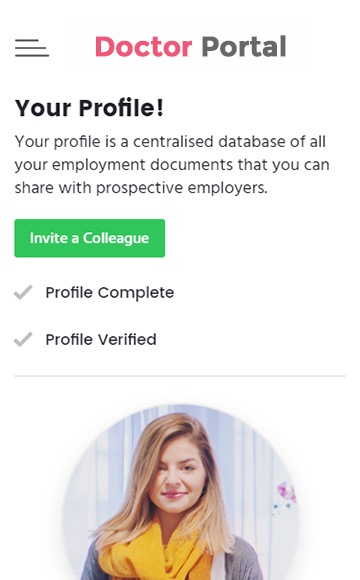Click the Profile Complete checkmark icon
This screenshot has width=360, height=580.
[23, 292]
